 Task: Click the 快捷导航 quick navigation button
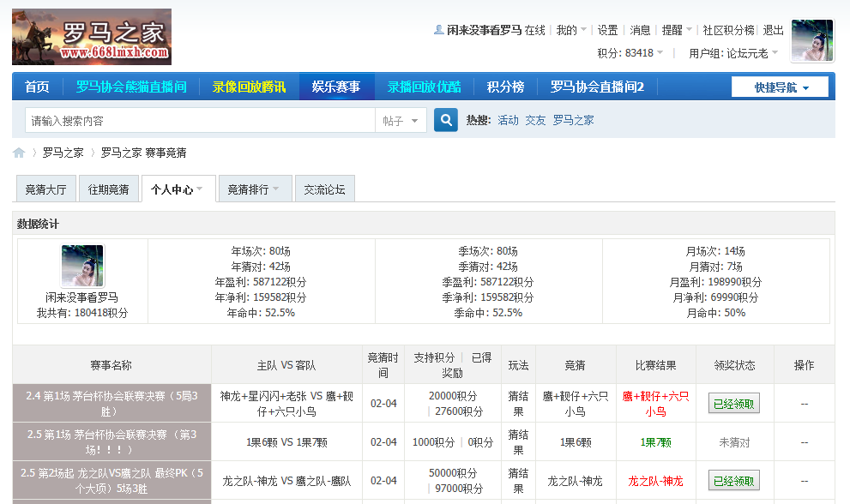pos(779,87)
